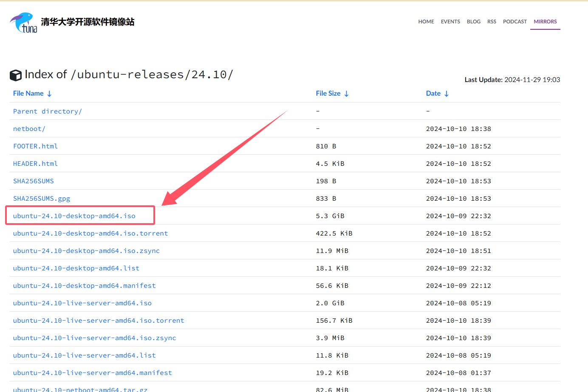The image size is (588, 392).
Task: Click the date 2024-10-09 22:12
Action: pyautogui.click(x=458, y=286)
